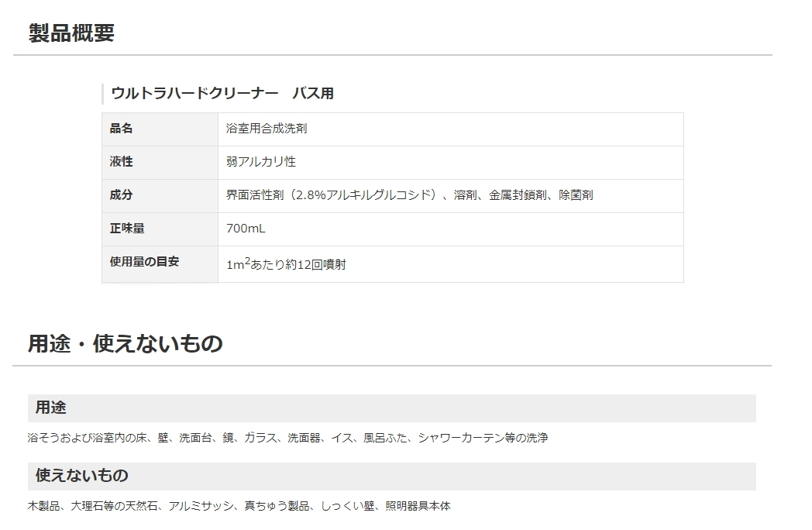The width and height of the screenshot is (812, 530).
Task: Click the 正味量 row label
Action: (127, 229)
